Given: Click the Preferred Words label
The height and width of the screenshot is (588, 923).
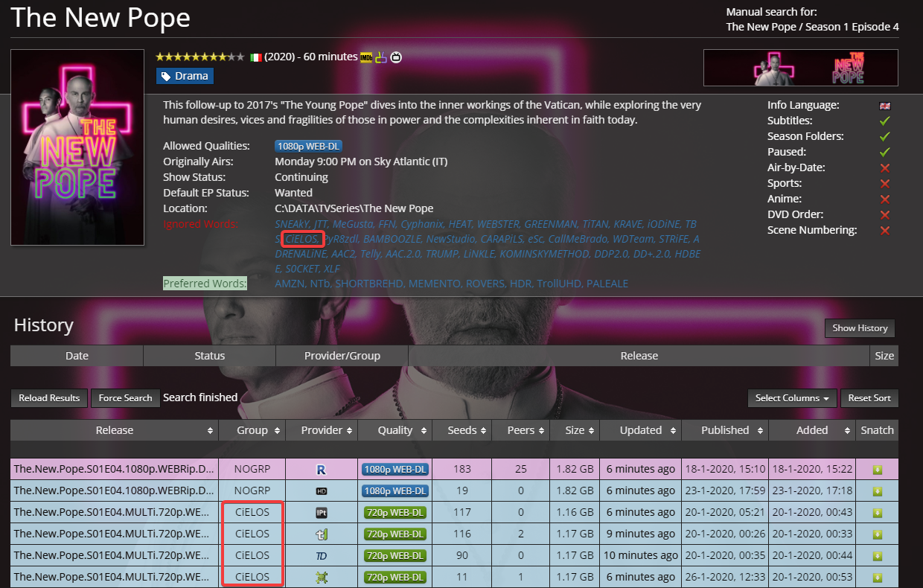Looking at the screenshot, I should pos(205,284).
